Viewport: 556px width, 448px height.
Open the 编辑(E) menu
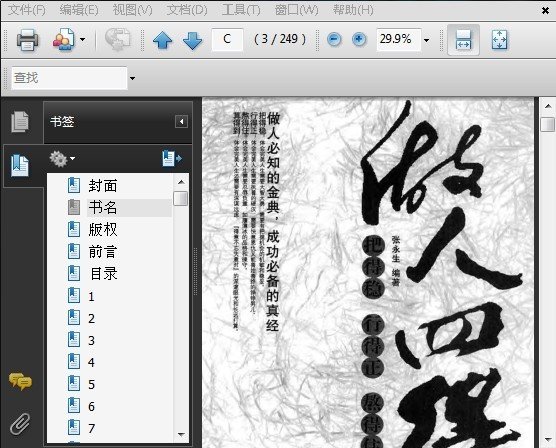pos(79,10)
